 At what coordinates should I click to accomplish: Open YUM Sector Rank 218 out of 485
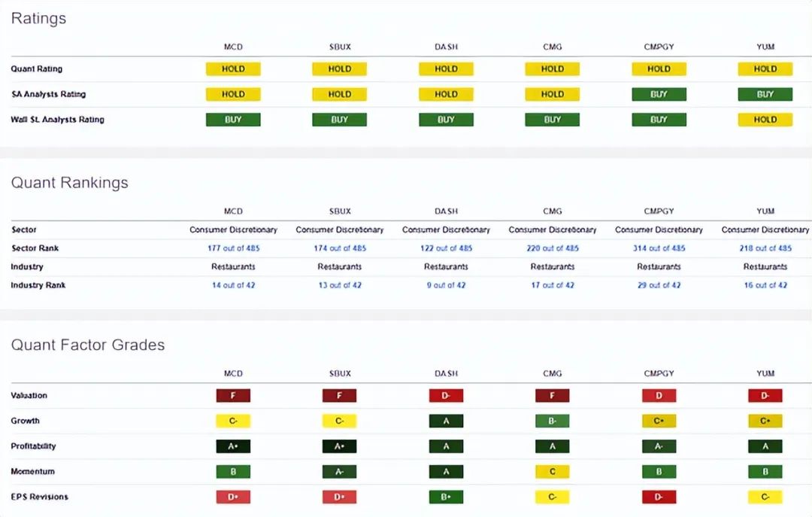tap(765, 248)
